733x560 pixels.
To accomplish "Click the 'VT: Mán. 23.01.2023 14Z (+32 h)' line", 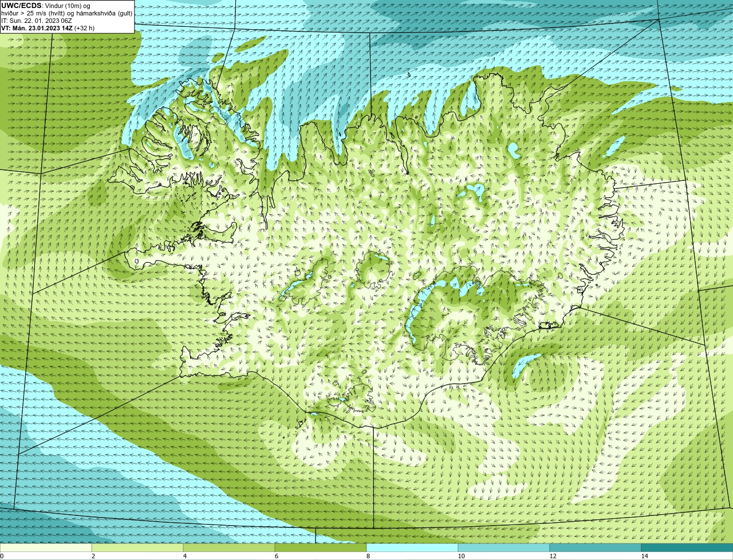I will tap(48, 28).
